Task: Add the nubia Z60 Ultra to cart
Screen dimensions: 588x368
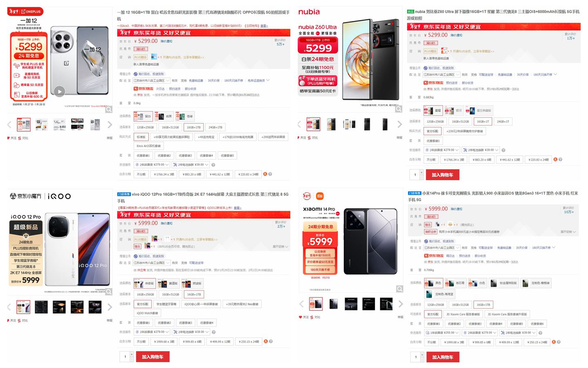Action: [442, 175]
